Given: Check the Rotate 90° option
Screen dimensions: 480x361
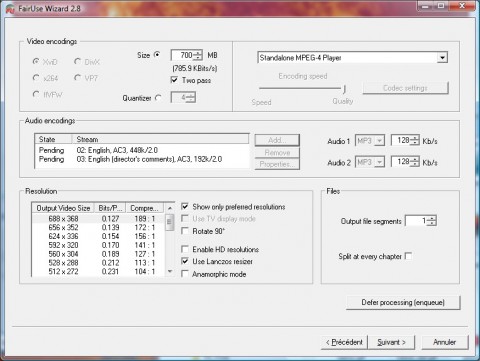Looking at the screenshot, I should (x=185, y=231).
